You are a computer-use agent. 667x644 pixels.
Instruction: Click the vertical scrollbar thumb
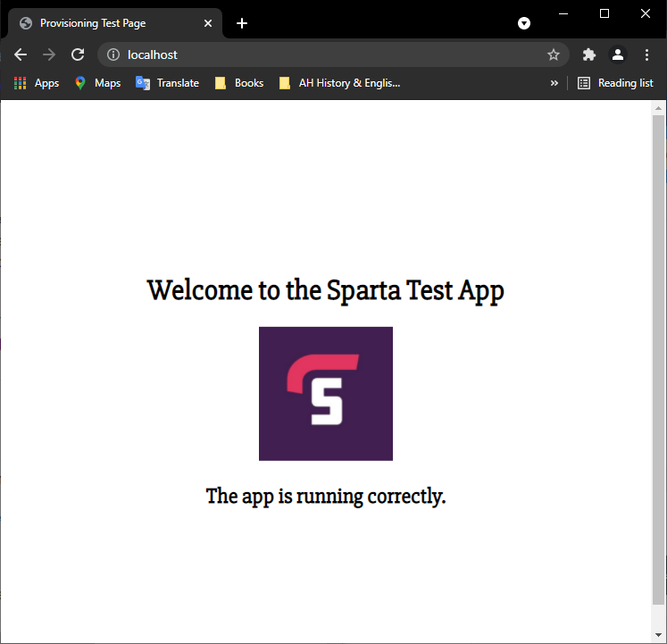point(658,360)
